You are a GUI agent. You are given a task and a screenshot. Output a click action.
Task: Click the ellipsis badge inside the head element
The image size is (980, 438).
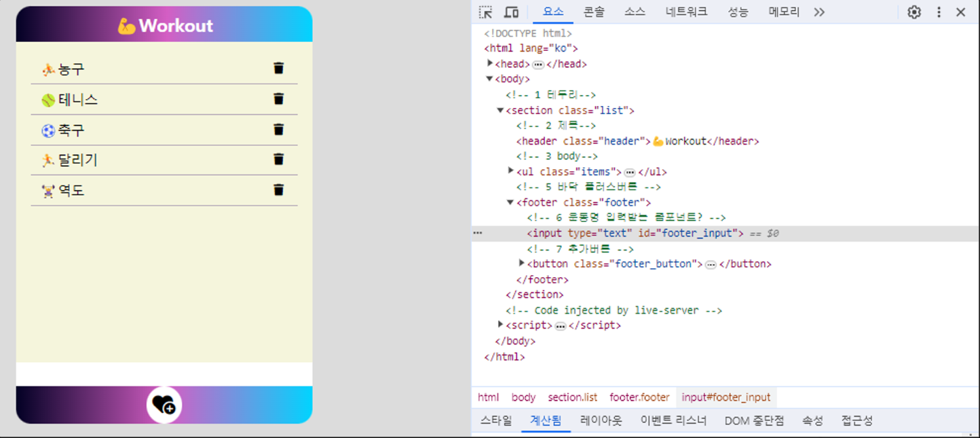[538, 65]
